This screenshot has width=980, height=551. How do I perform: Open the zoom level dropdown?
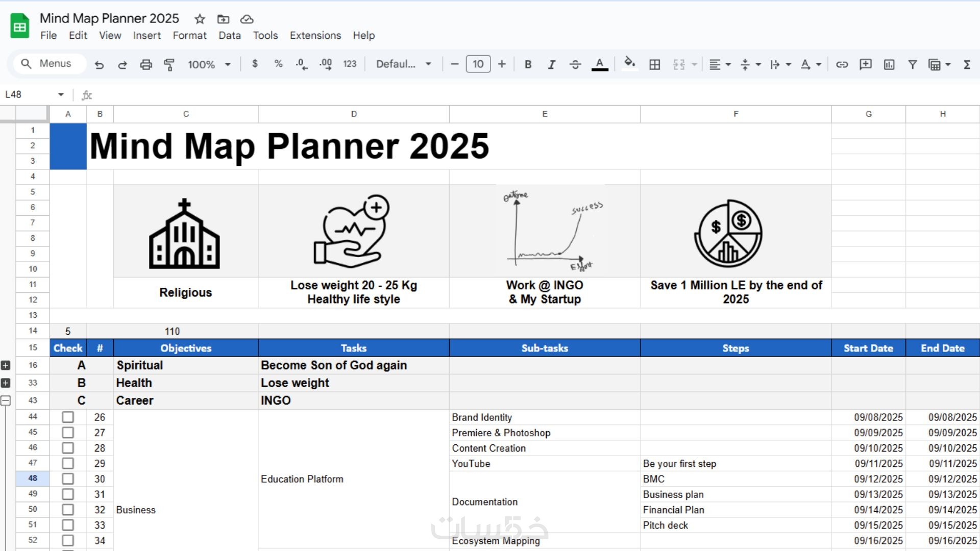pos(209,64)
